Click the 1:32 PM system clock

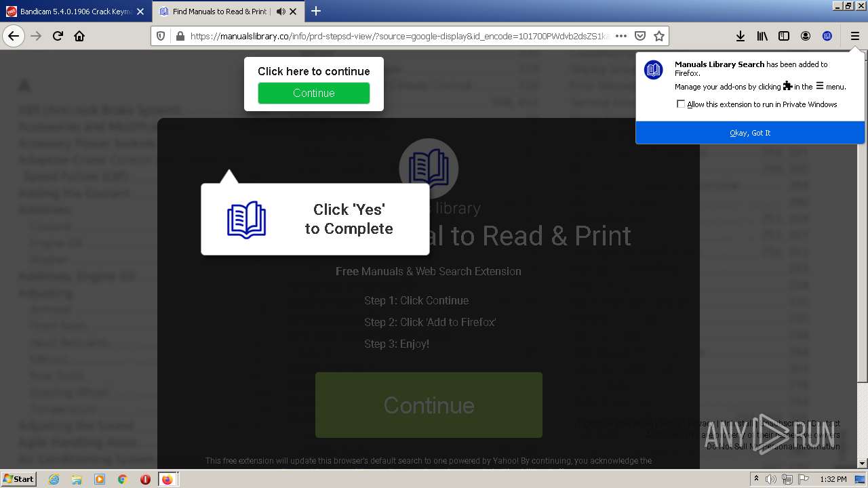point(833,479)
